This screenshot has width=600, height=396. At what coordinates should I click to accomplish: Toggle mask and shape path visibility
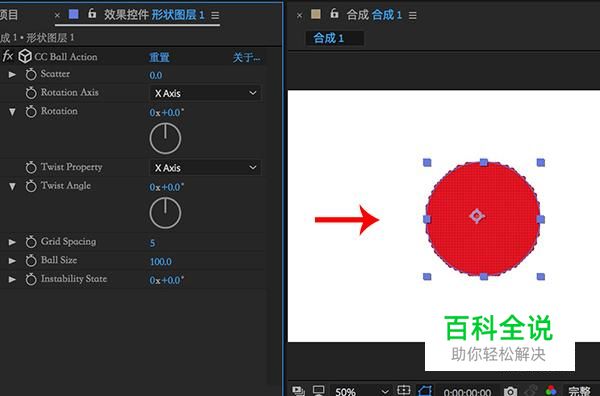pyautogui.click(x=425, y=390)
